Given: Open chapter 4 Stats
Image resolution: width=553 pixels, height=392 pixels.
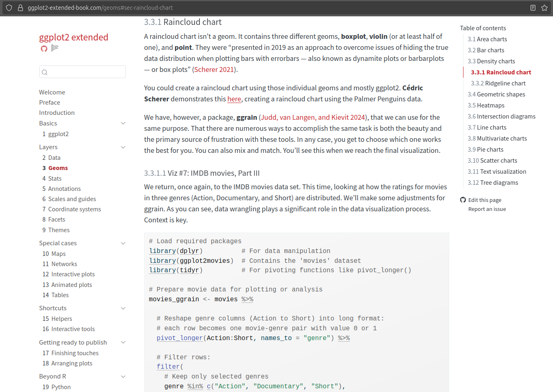Looking at the screenshot, I should click(52, 179).
